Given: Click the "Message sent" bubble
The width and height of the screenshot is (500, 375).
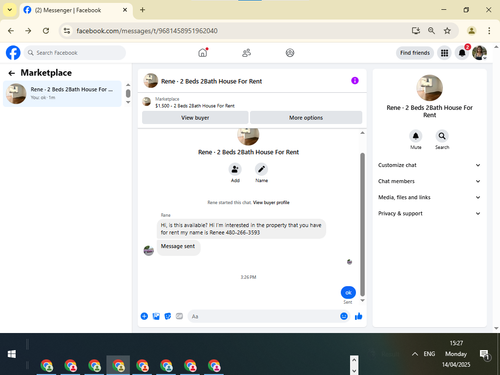Looking at the screenshot, I should pos(178,247).
